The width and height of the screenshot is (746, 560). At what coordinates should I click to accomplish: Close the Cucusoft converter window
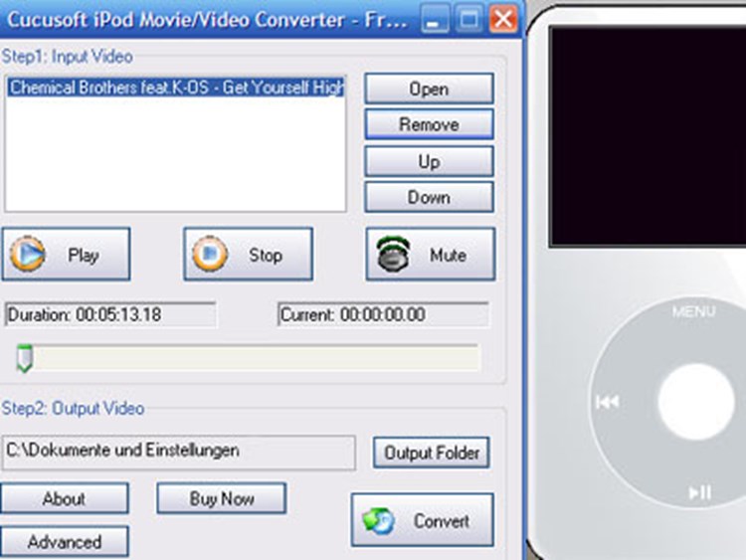(503, 20)
